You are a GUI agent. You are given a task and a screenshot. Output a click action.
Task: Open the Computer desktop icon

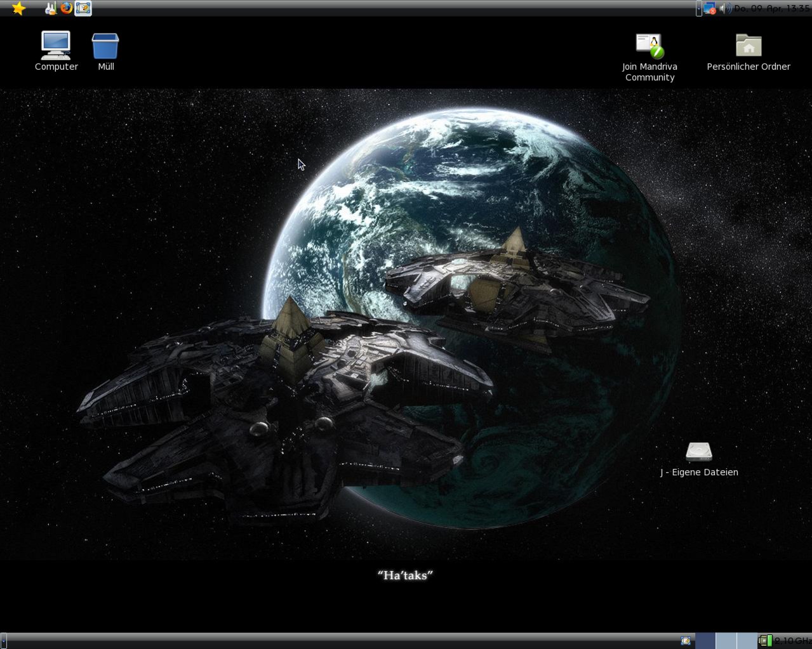click(x=56, y=46)
